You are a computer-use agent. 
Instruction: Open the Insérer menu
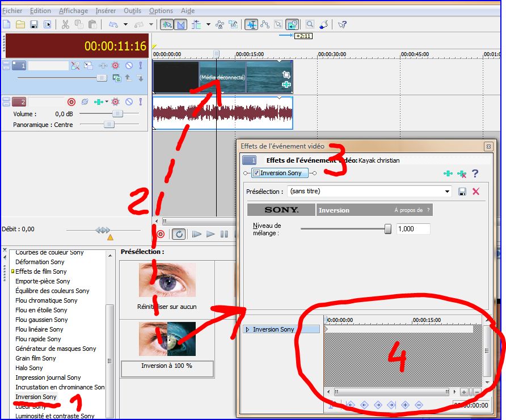click(106, 11)
